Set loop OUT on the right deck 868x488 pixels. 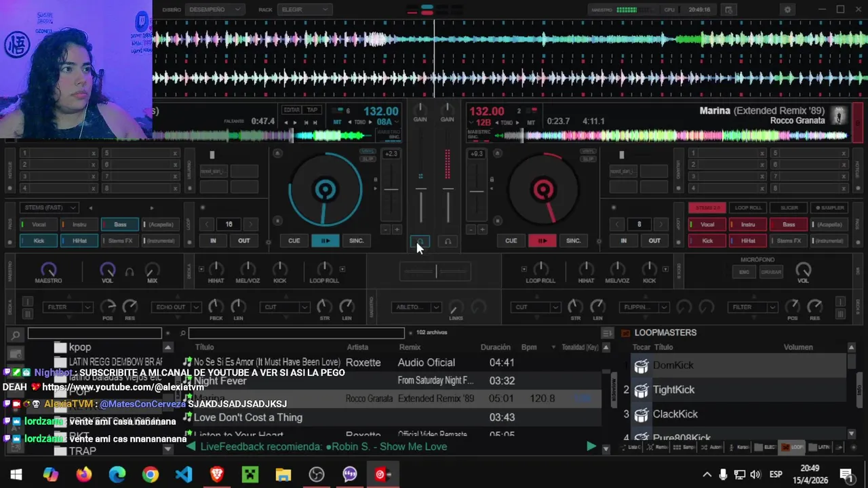(654, 241)
